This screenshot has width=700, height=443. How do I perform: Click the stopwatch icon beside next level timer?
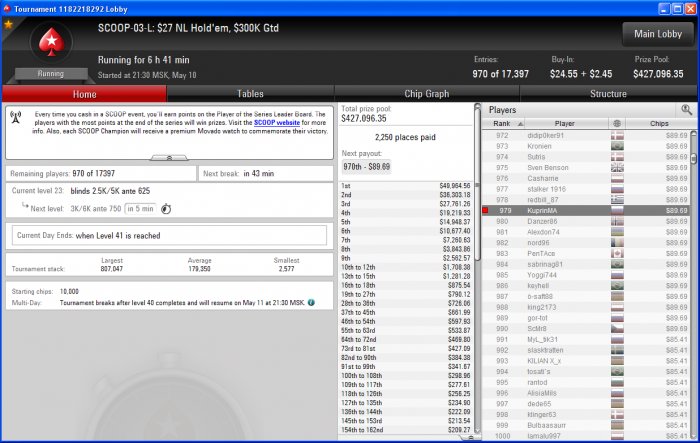click(166, 209)
